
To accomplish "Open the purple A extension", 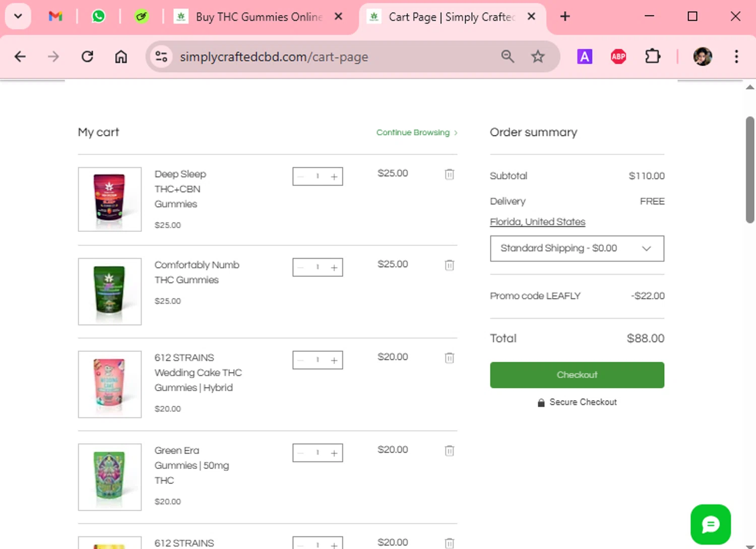I will [585, 56].
